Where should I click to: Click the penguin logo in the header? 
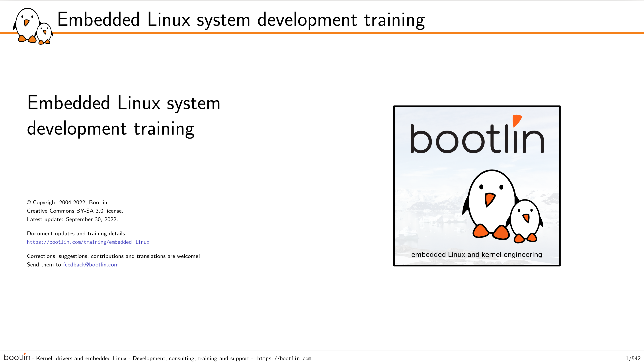[x=33, y=26]
